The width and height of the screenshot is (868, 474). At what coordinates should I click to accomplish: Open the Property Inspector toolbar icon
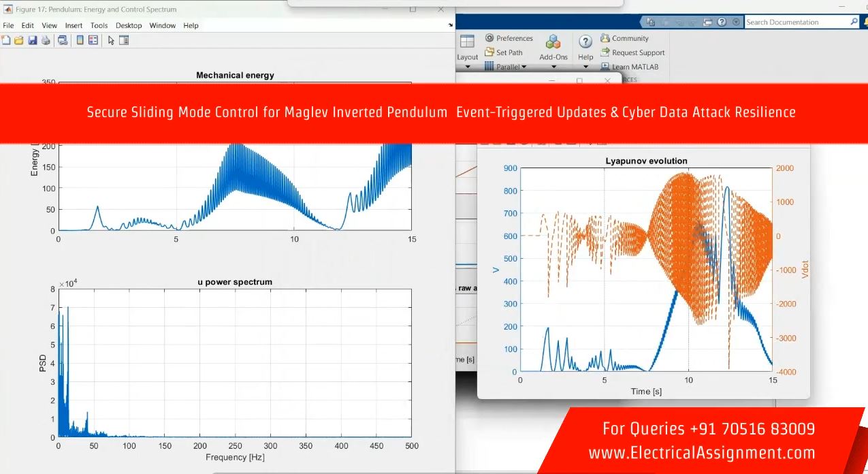(124, 40)
